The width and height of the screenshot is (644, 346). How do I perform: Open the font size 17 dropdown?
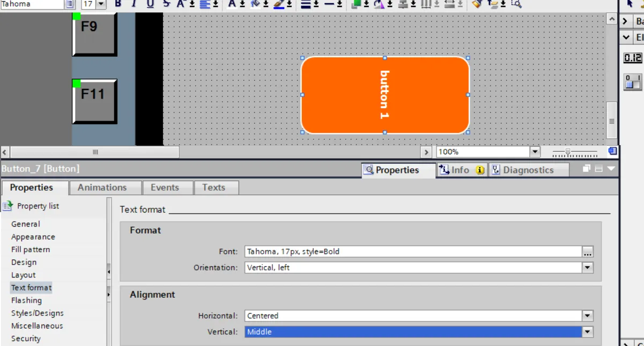(101, 4)
